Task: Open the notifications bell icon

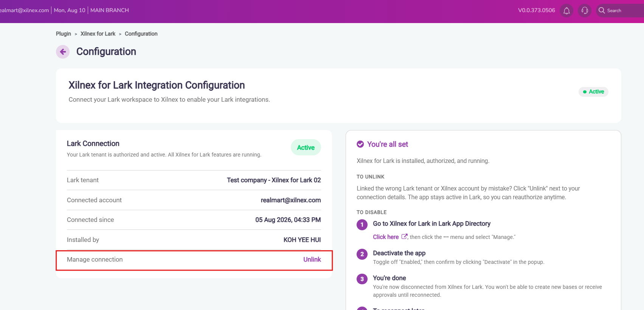Action: point(566,11)
